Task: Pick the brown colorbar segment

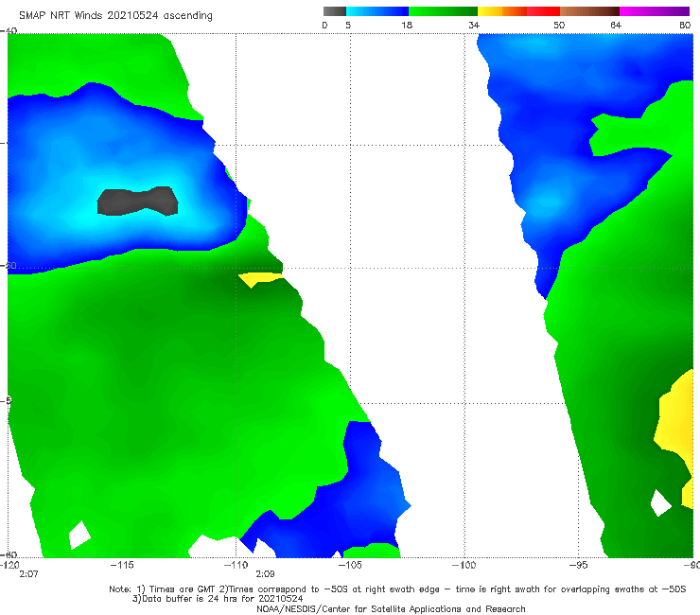Action: click(x=589, y=11)
